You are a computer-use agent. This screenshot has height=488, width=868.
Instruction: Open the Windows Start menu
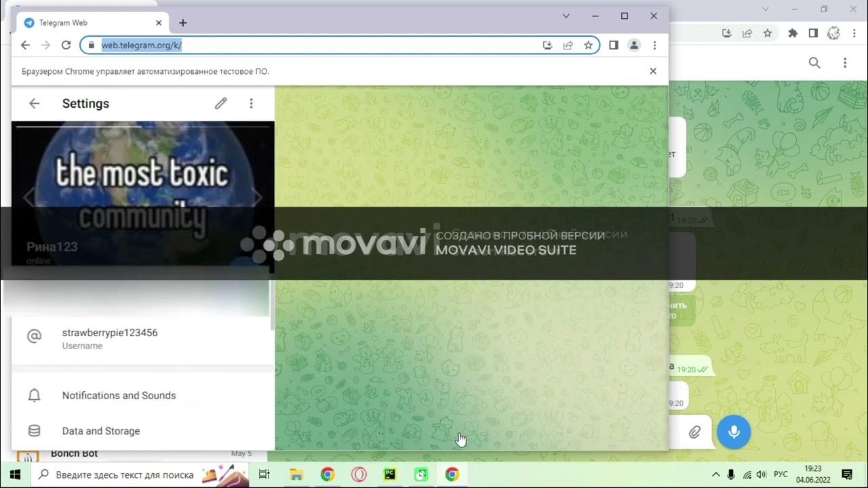15,474
